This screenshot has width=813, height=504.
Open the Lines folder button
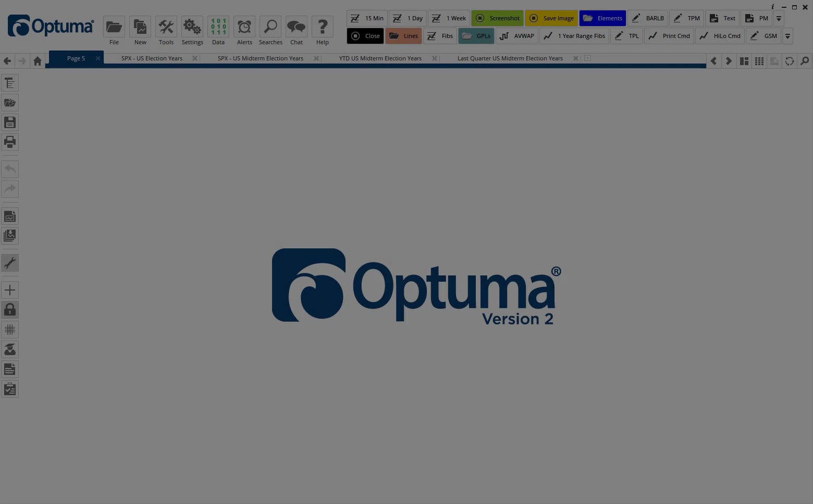pos(403,36)
